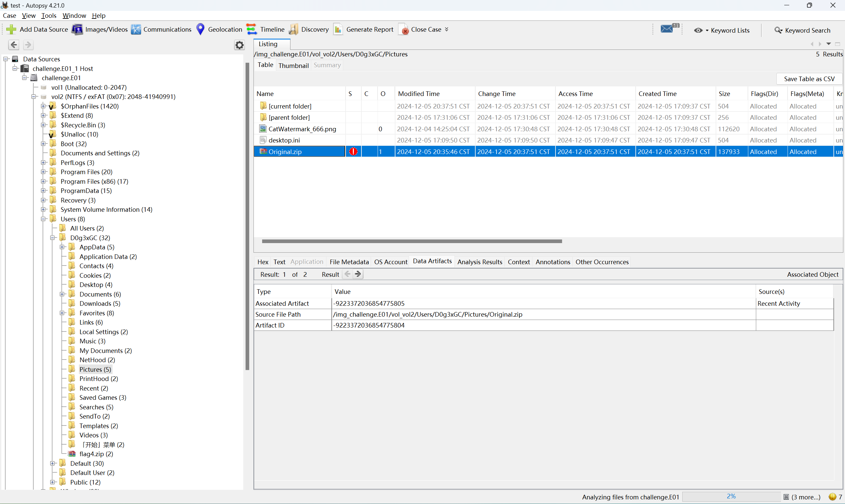This screenshot has width=845, height=504.
Task: Click the challenge.E01_1 Host icon
Action: click(x=25, y=69)
